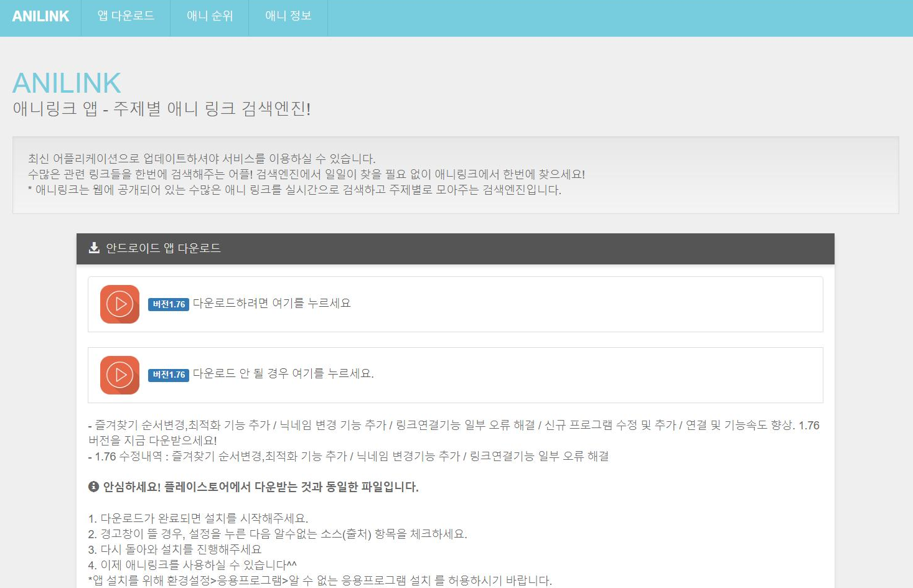The image size is (913, 588).
Task: Open the 애니 정보 menu item
Action: [288, 16]
